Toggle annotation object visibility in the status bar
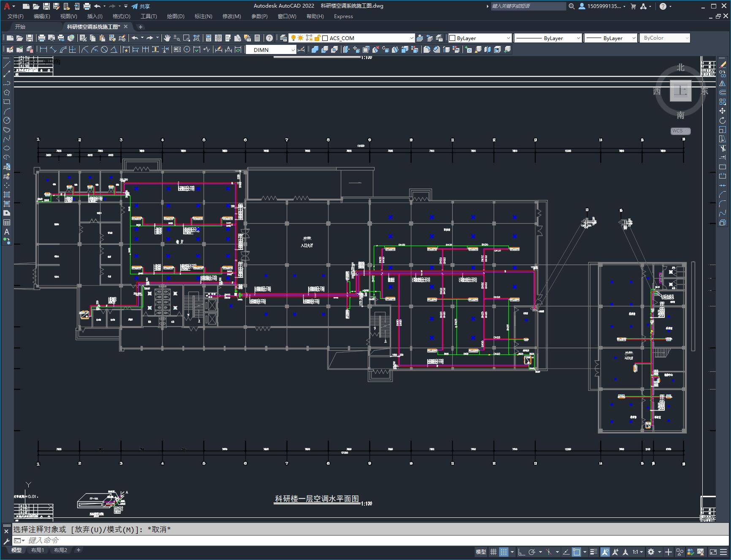 point(605,552)
